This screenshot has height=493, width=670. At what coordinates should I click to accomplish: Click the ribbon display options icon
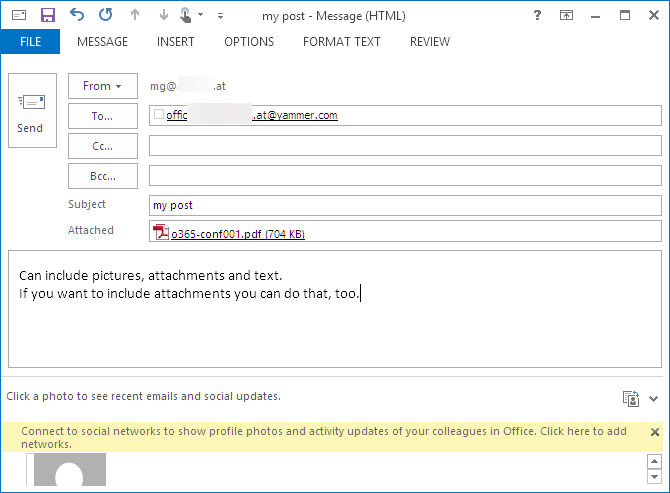coord(567,15)
